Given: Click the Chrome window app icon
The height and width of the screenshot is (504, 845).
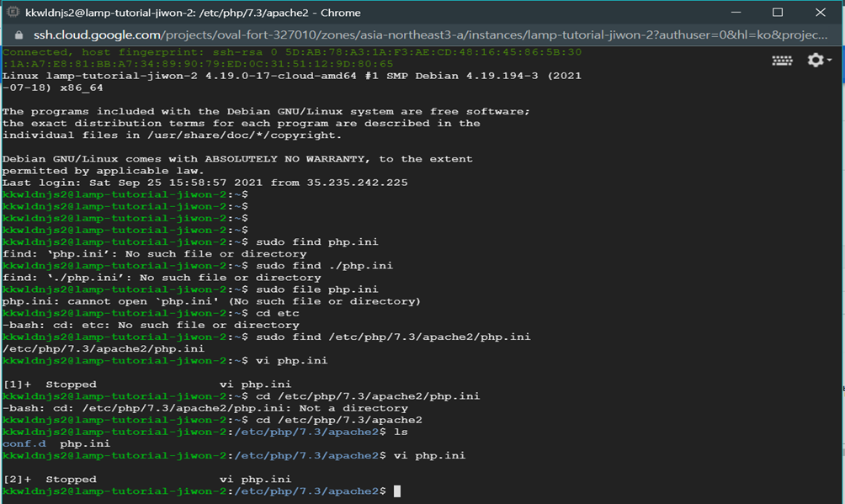Looking at the screenshot, I should [x=13, y=12].
